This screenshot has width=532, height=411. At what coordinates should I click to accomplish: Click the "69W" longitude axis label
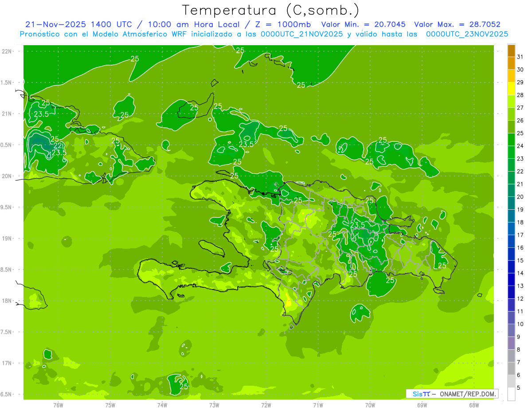422,405
